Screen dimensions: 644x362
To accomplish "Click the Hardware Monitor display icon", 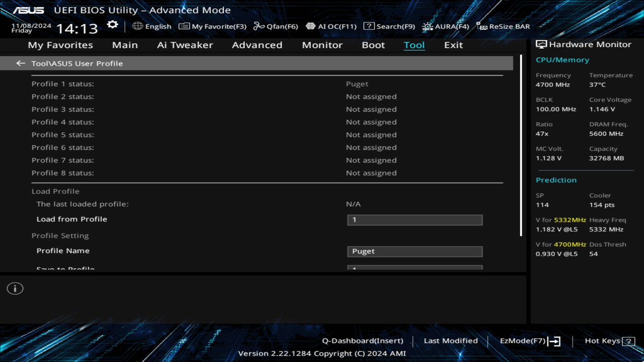I will tap(541, 44).
